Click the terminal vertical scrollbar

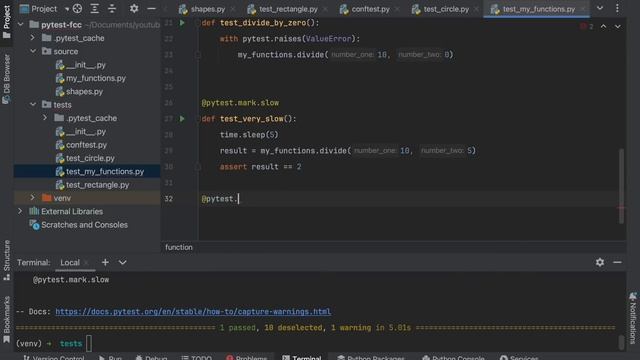coord(621,343)
